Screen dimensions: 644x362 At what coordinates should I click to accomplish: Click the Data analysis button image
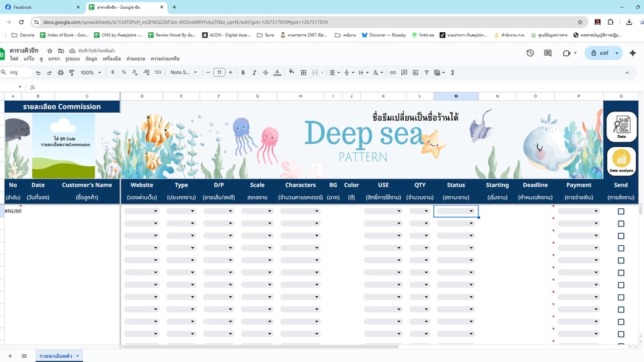[x=621, y=161]
